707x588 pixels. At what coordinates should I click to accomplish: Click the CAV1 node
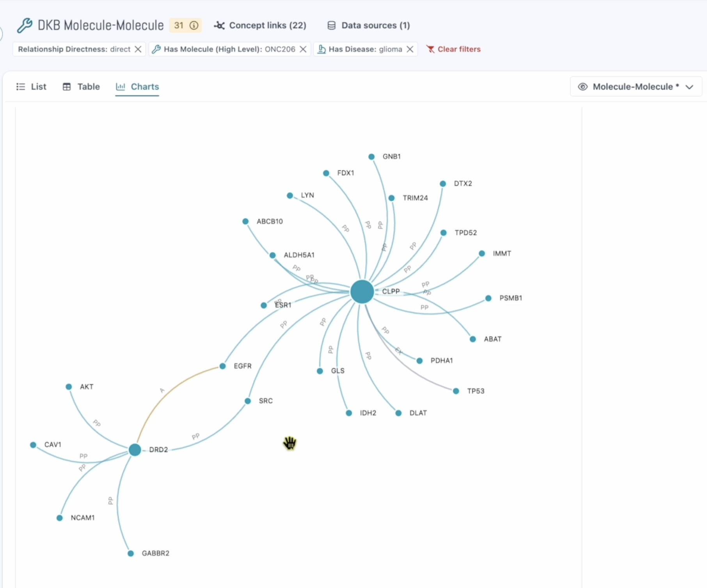[x=33, y=445]
